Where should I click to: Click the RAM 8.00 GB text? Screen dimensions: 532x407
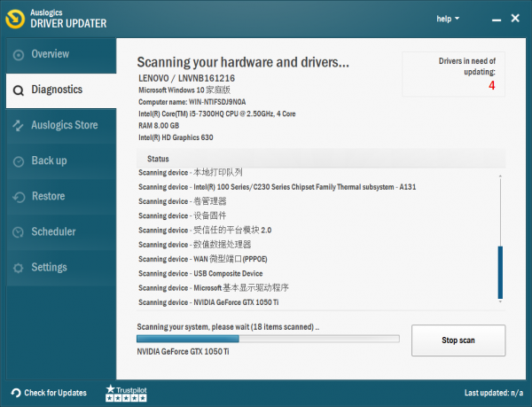click(x=159, y=126)
